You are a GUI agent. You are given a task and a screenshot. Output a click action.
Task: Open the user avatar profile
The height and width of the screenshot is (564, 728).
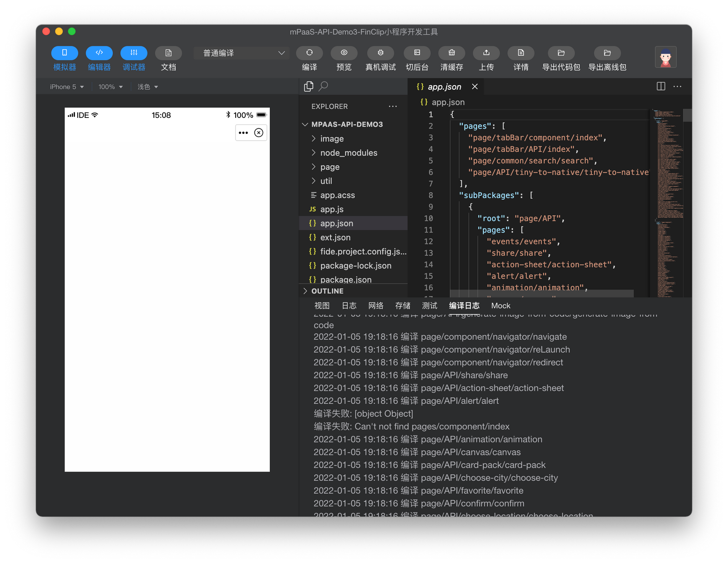point(666,57)
